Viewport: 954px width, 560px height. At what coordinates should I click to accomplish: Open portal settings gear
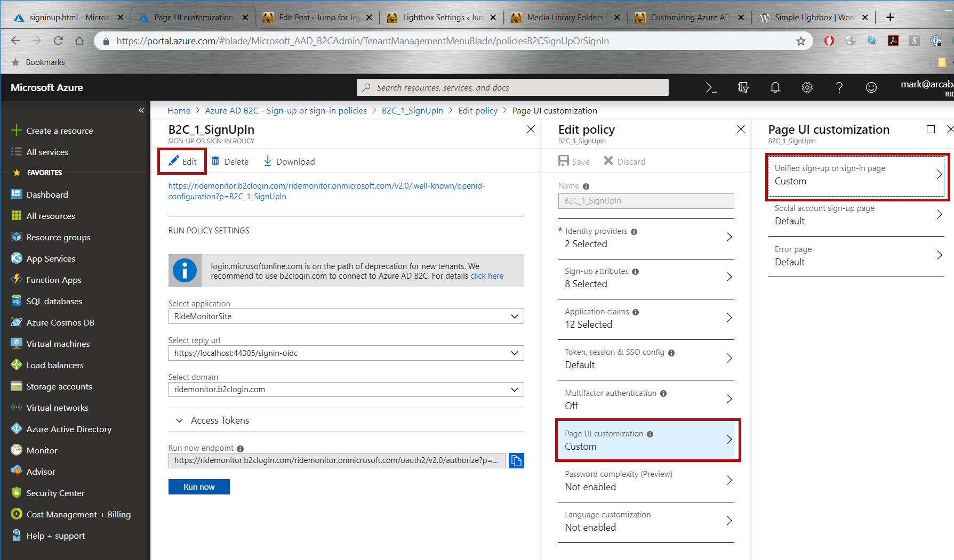(x=807, y=87)
